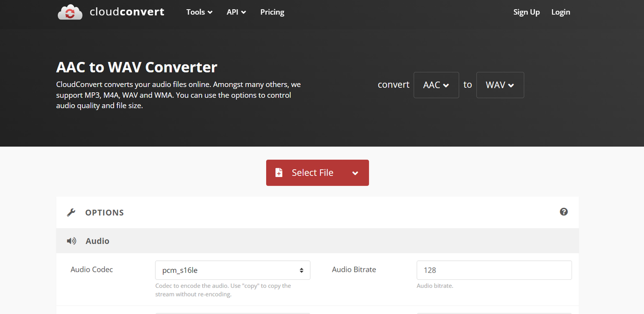Click the wrench icon beside OPTIONS
The width and height of the screenshot is (644, 314).
pos(71,212)
